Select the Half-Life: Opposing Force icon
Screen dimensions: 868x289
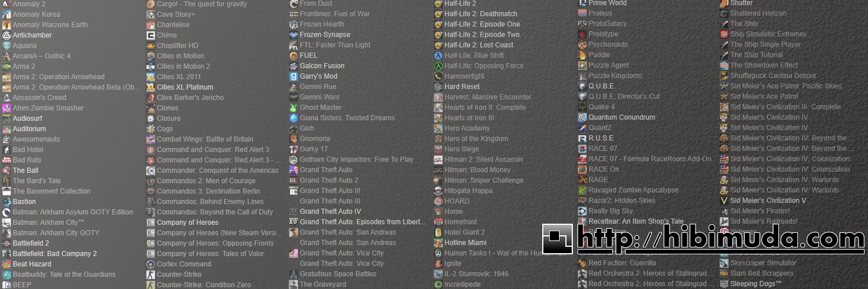[x=438, y=66]
